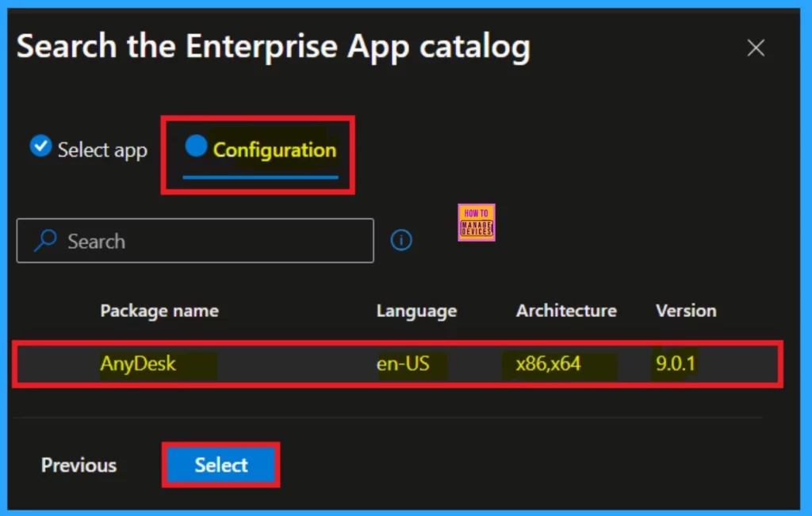Select the AnyDesk package row
812x516 pixels.
tap(397, 364)
